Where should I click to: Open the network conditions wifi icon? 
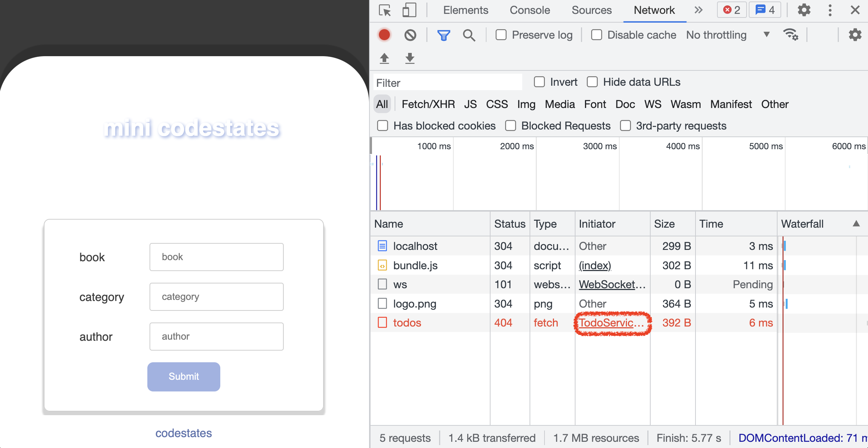pyautogui.click(x=790, y=35)
